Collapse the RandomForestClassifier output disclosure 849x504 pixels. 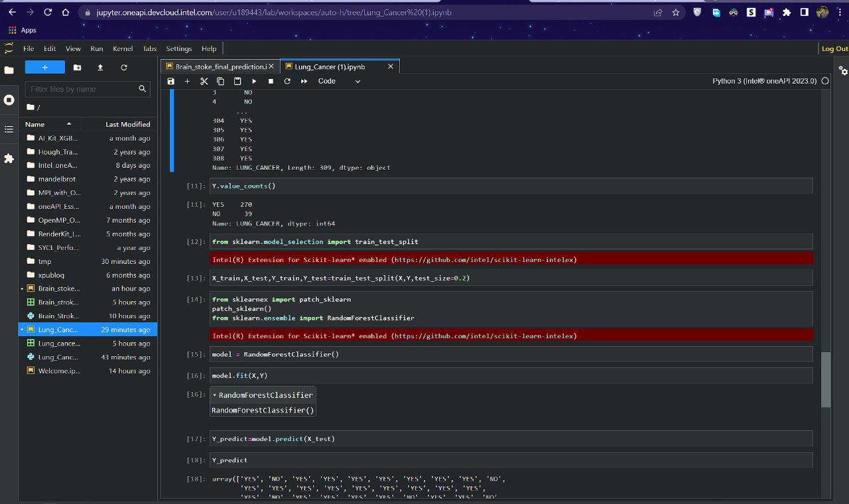[x=214, y=395]
